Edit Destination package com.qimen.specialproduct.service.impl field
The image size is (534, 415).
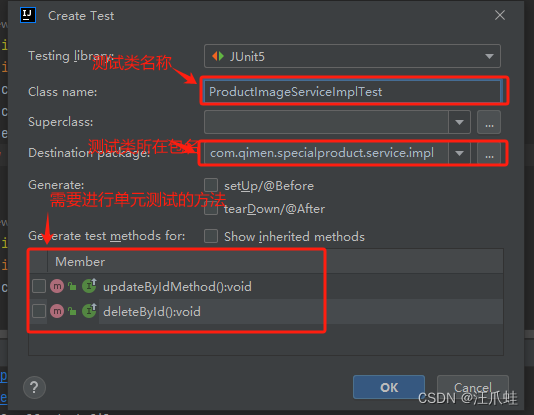click(x=326, y=153)
